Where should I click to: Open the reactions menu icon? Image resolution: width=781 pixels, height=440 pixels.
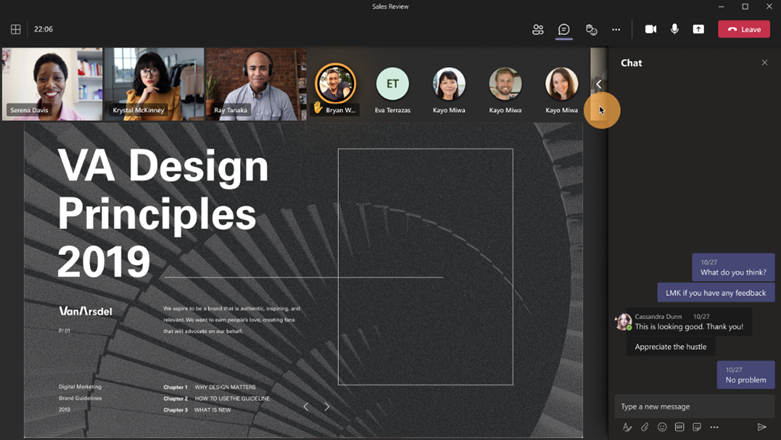591,29
